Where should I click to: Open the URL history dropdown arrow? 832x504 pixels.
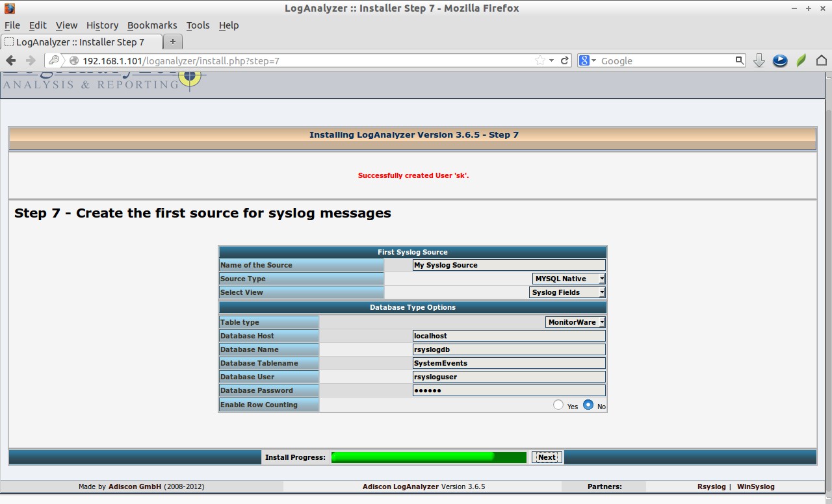pyautogui.click(x=551, y=60)
